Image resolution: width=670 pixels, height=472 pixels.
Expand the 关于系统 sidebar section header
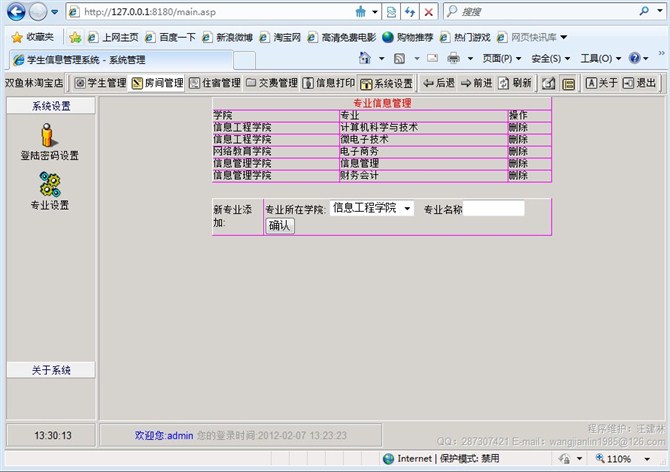(x=51, y=370)
